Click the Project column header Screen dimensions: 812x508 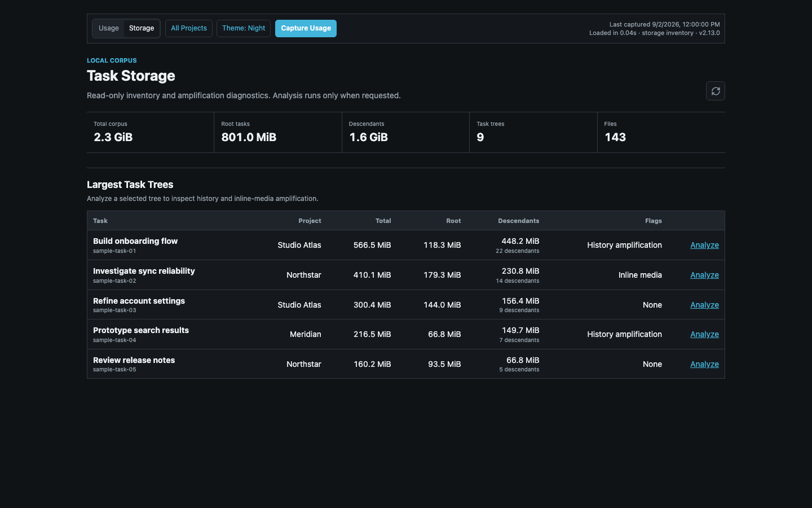coord(310,221)
